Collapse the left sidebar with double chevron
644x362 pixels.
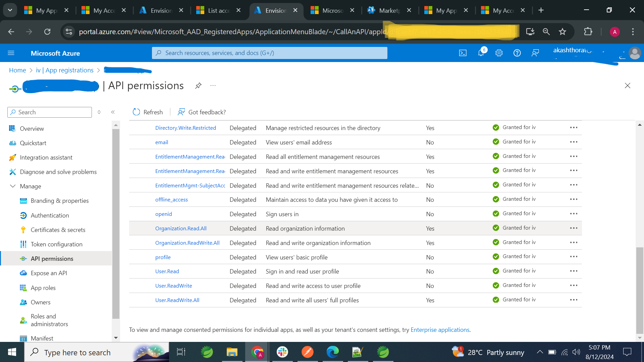[x=113, y=112]
